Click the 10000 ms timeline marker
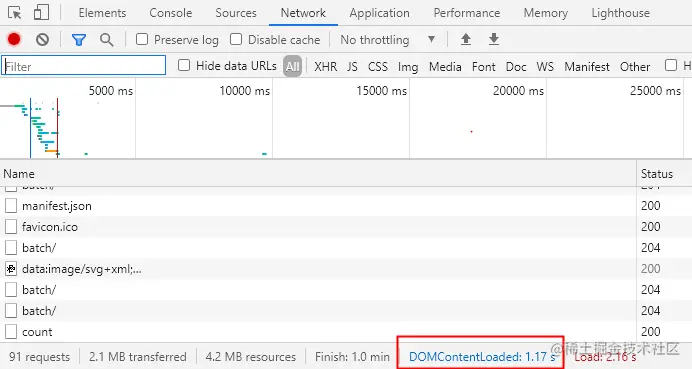This screenshot has height=369, width=692. pos(245,91)
